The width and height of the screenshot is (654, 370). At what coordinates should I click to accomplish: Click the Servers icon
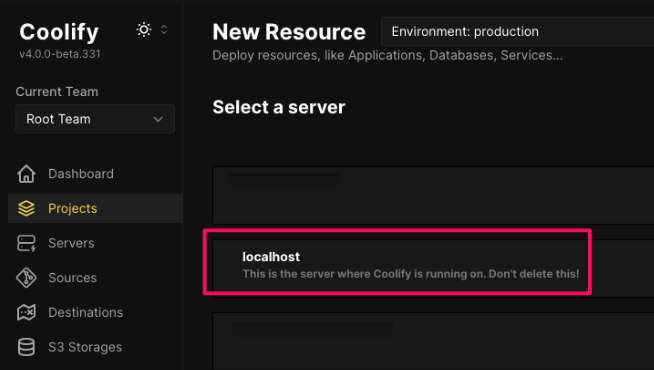click(26, 243)
